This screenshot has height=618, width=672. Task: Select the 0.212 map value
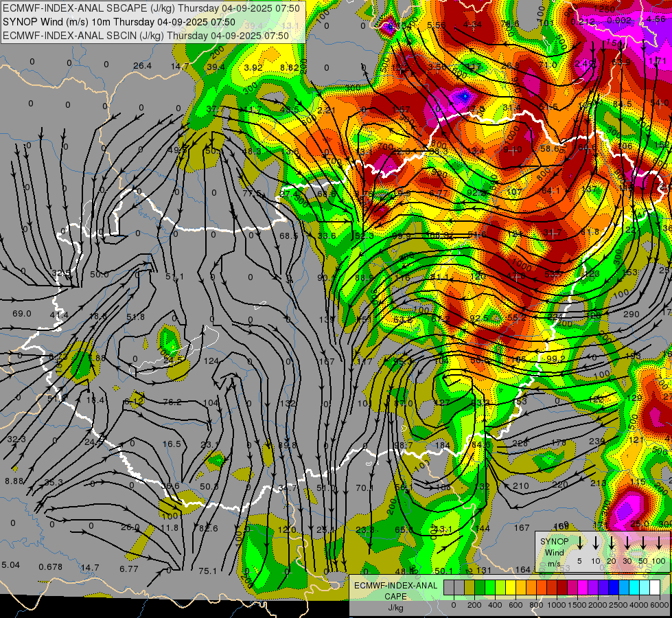[x=583, y=21]
